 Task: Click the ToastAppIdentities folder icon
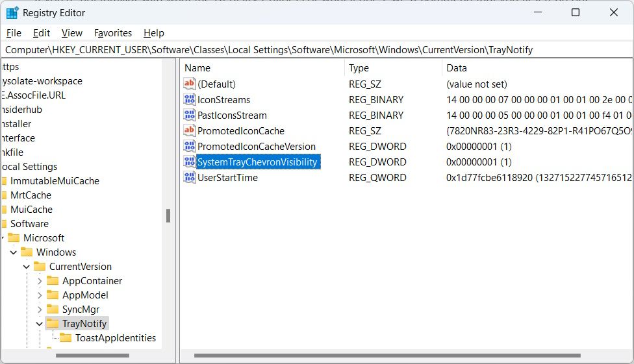click(66, 338)
